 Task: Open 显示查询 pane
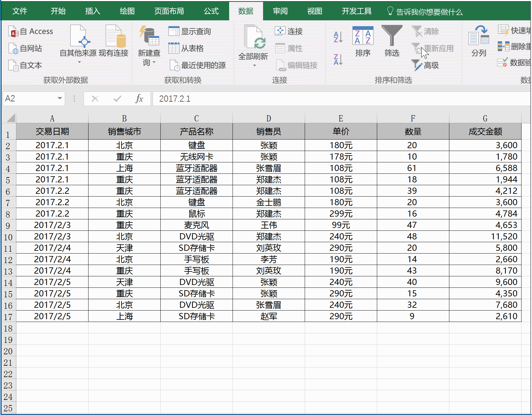[190, 31]
